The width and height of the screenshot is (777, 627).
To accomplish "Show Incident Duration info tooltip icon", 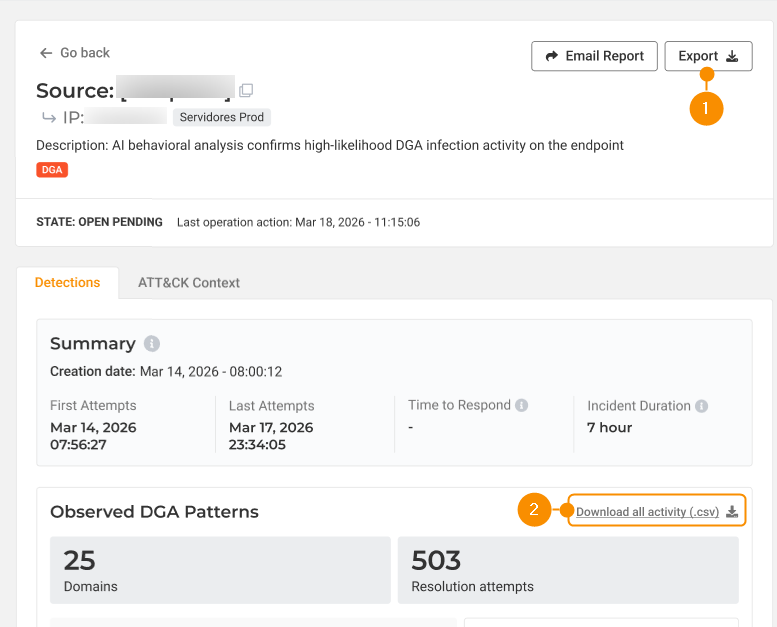I will [x=701, y=406].
